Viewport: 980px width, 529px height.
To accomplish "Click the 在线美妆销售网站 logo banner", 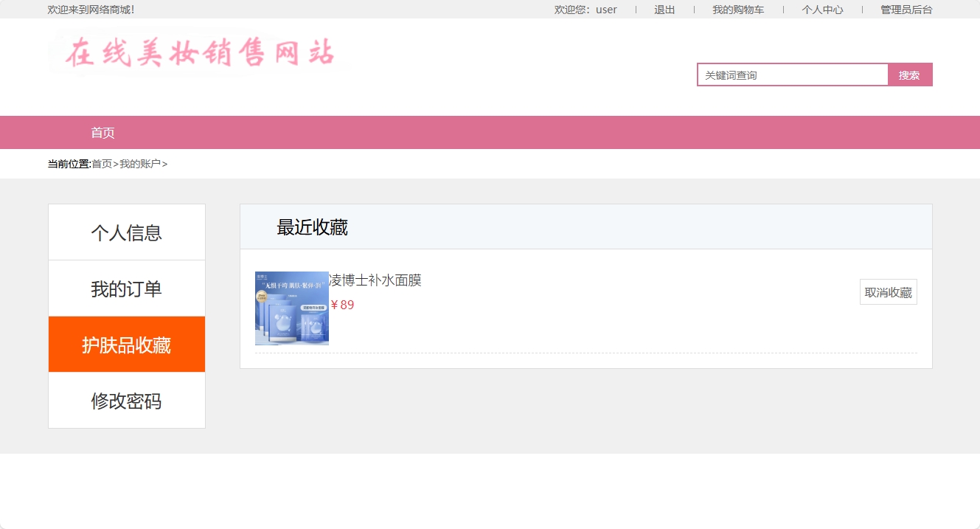I will click(199, 52).
